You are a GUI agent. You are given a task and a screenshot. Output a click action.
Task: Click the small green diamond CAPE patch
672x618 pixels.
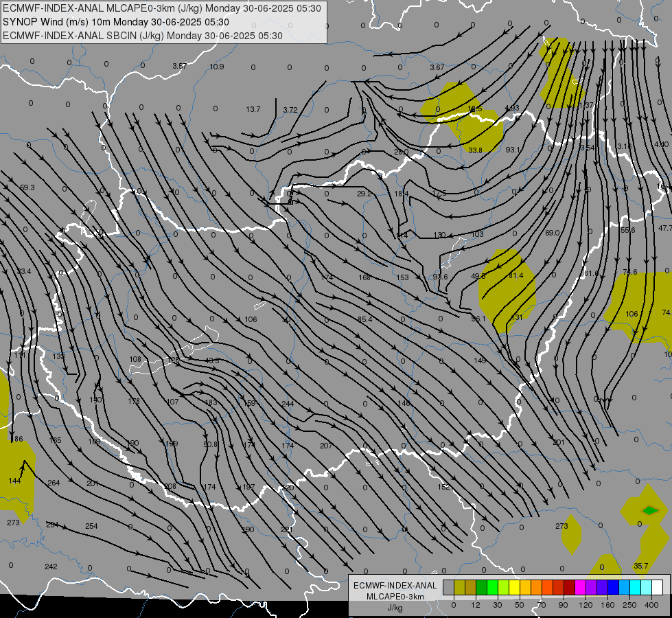(x=650, y=510)
